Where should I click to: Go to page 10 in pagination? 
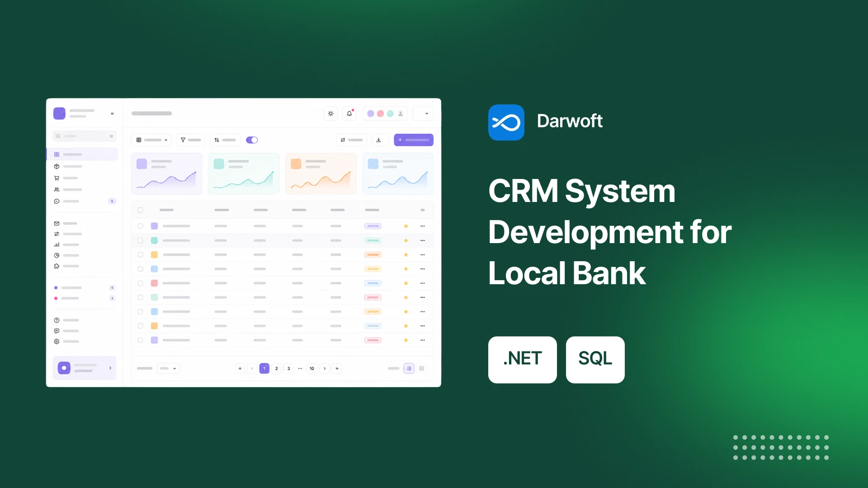click(312, 369)
